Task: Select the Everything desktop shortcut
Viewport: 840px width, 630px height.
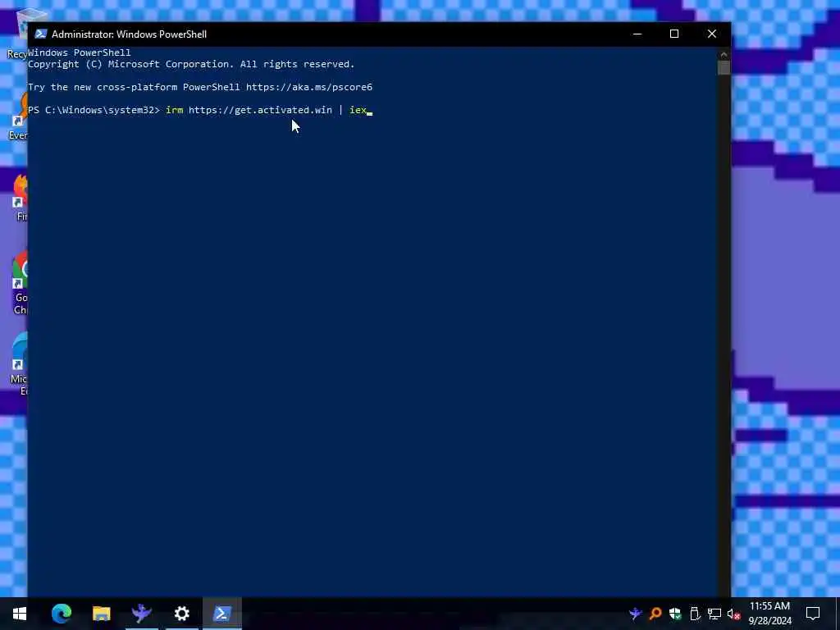Action: pyautogui.click(x=18, y=116)
